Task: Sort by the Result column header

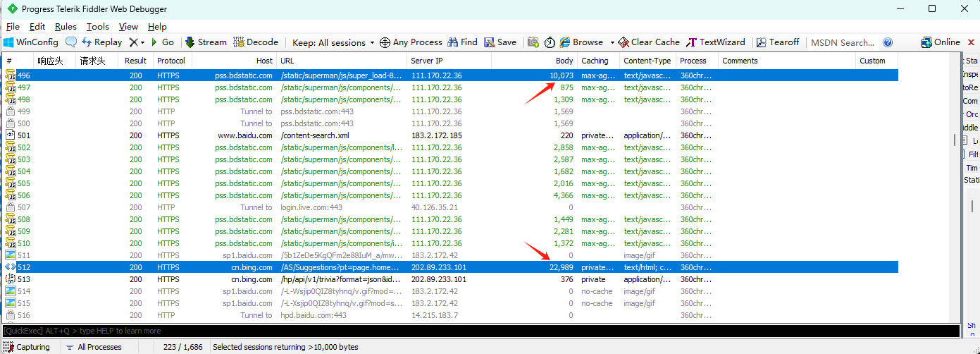Action: 135,61
